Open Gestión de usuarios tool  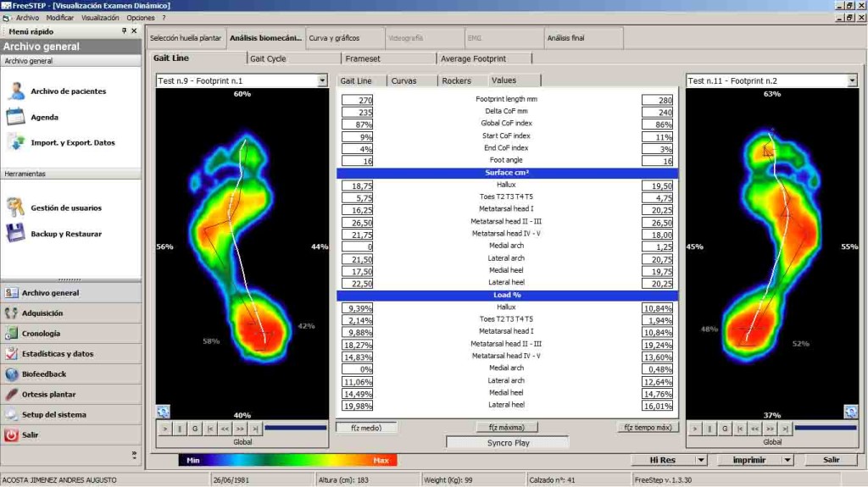click(x=65, y=208)
